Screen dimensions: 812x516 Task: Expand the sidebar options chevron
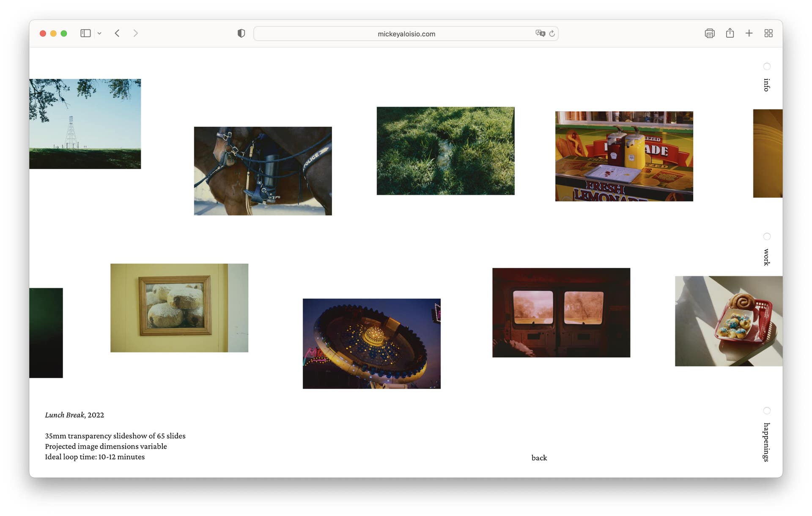99,33
